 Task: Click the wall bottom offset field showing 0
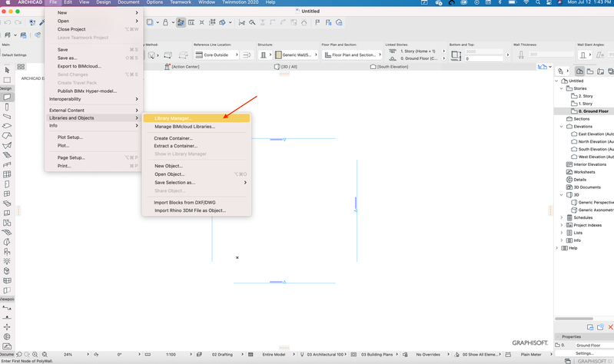[483, 58]
